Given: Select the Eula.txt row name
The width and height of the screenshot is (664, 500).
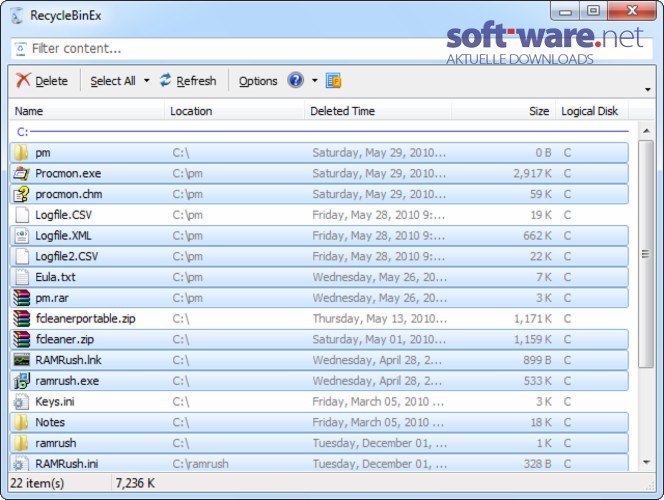Looking at the screenshot, I should click(55, 277).
